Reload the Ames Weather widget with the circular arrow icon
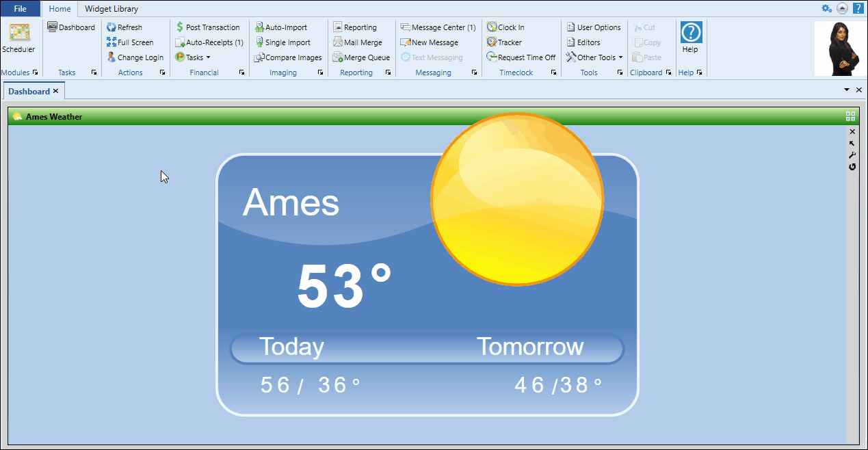Viewport: 868px width, 450px height. (x=852, y=167)
